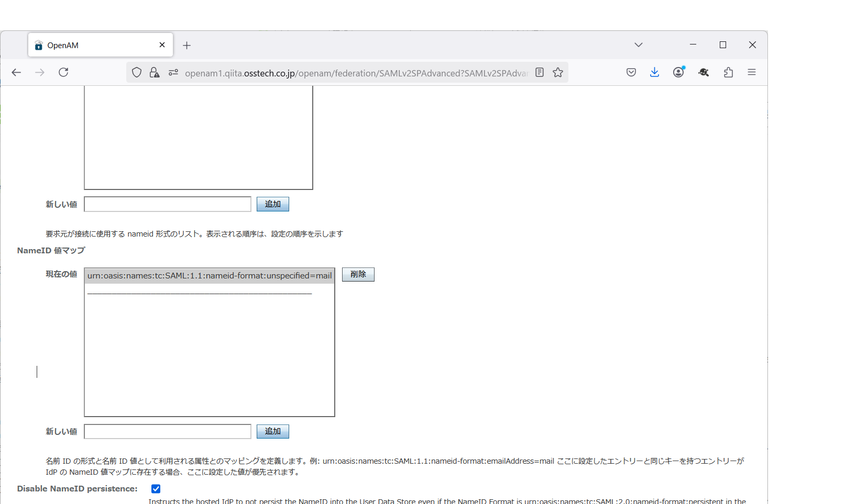Click the 削除 button beside NameID map

[x=358, y=274]
